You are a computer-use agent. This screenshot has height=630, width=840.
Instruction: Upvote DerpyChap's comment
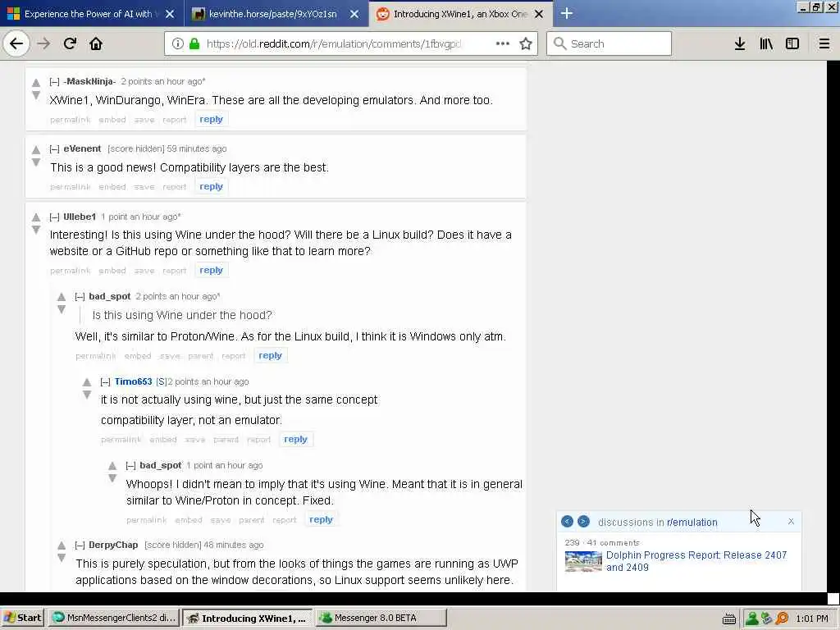tap(62, 546)
